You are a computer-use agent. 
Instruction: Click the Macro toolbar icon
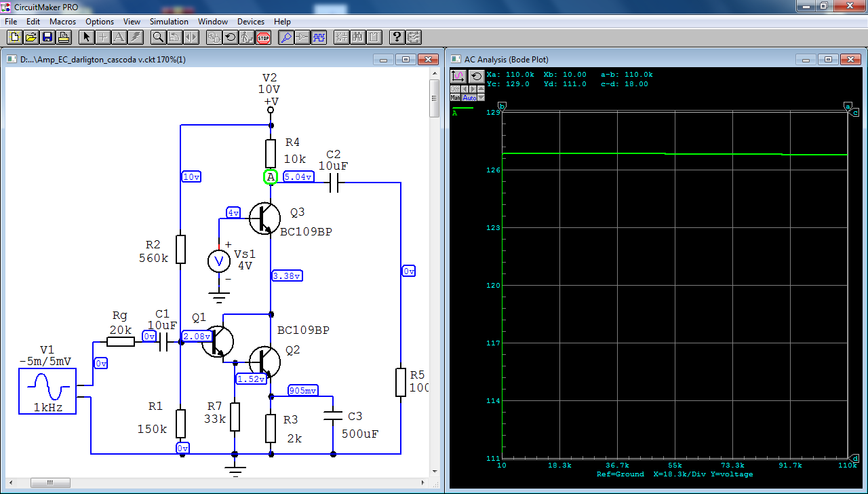point(374,37)
